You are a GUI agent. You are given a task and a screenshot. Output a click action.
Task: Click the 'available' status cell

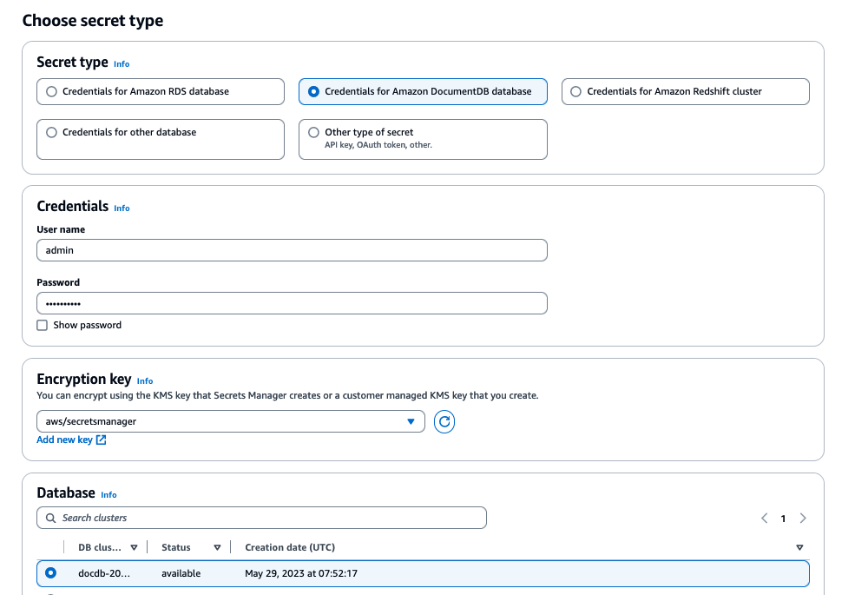click(181, 573)
